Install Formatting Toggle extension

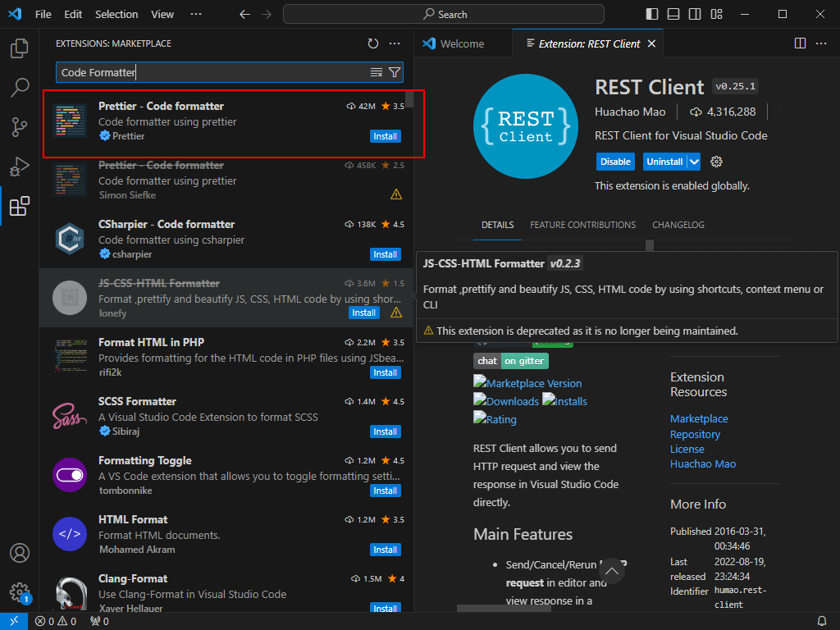[386, 491]
